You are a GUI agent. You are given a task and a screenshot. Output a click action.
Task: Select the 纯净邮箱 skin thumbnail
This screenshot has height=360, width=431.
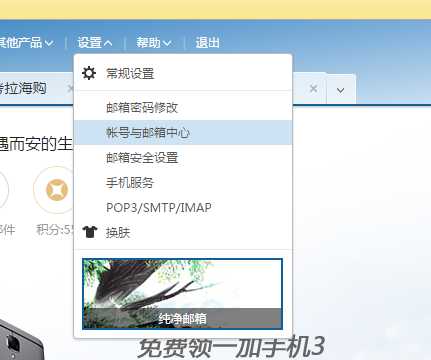coord(182,294)
